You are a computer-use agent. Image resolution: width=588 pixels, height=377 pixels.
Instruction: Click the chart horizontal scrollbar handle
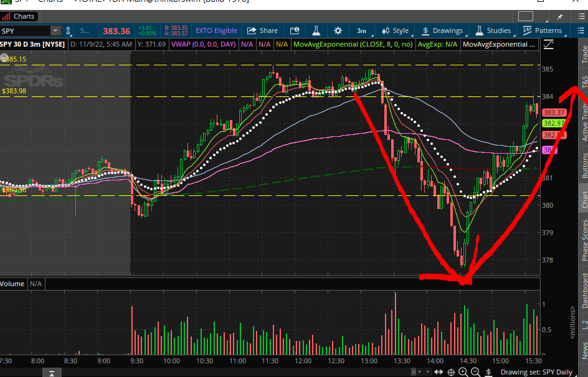414,372
